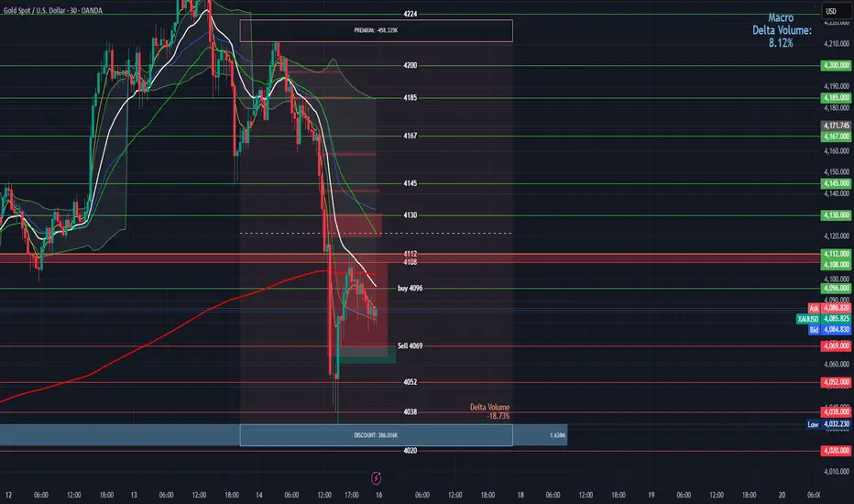
Task: Click the date label 19 on time axis
Action: point(651,495)
